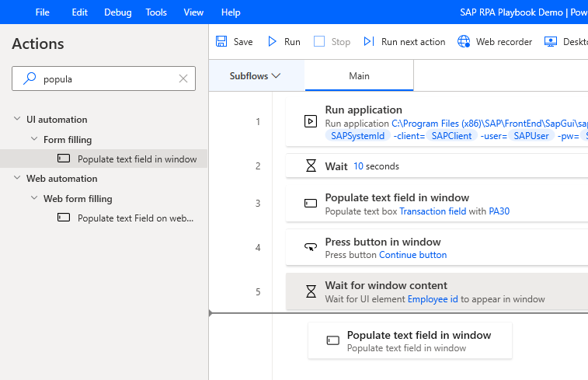Click the text field icon in step 3
Screen dimensions: 588x380
pos(311,204)
